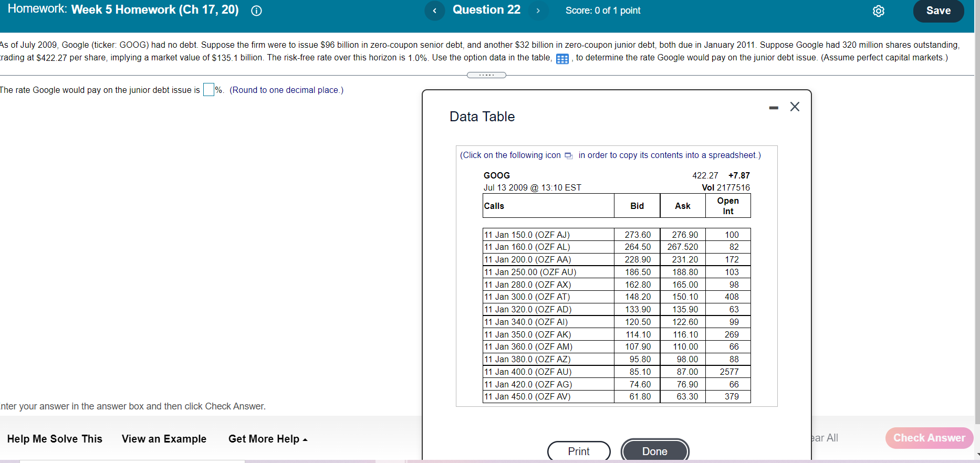Click the Done button

655,451
